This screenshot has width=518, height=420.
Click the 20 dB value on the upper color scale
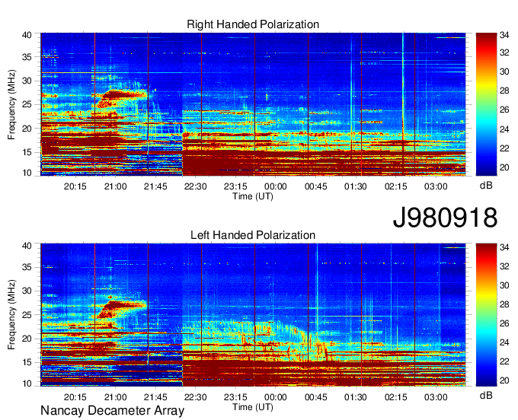504,167
